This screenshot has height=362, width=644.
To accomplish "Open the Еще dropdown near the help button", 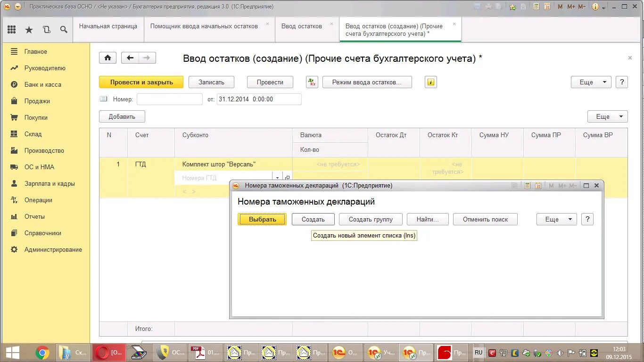I will 591,82.
